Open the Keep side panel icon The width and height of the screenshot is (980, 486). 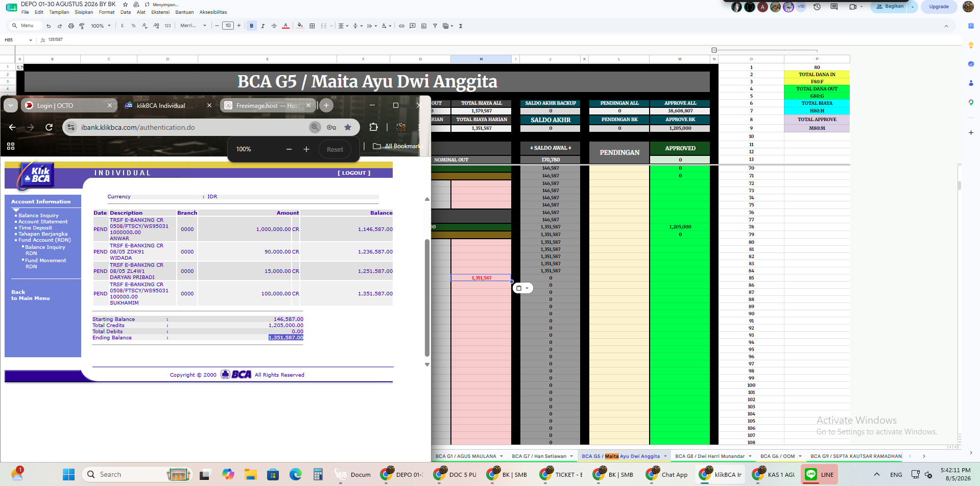[971, 45]
